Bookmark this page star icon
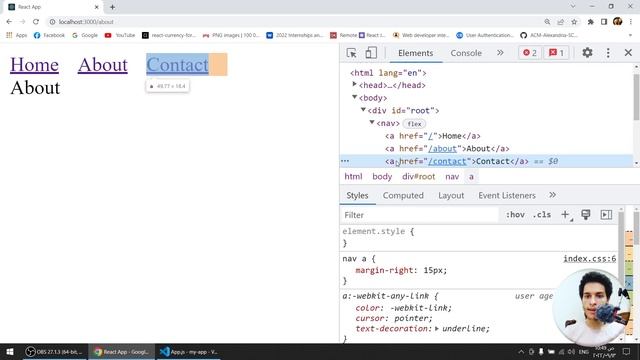The image size is (640, 360). [574, 22]
